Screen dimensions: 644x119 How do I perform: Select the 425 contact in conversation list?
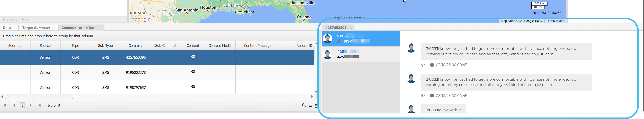[361, 54]
